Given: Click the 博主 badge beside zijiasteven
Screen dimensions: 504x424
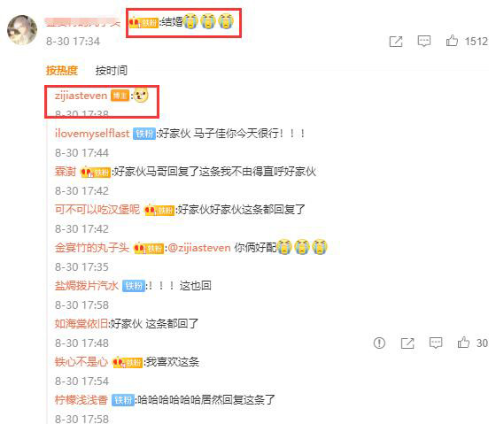Looking at the screenshot, I should [120, 96].
